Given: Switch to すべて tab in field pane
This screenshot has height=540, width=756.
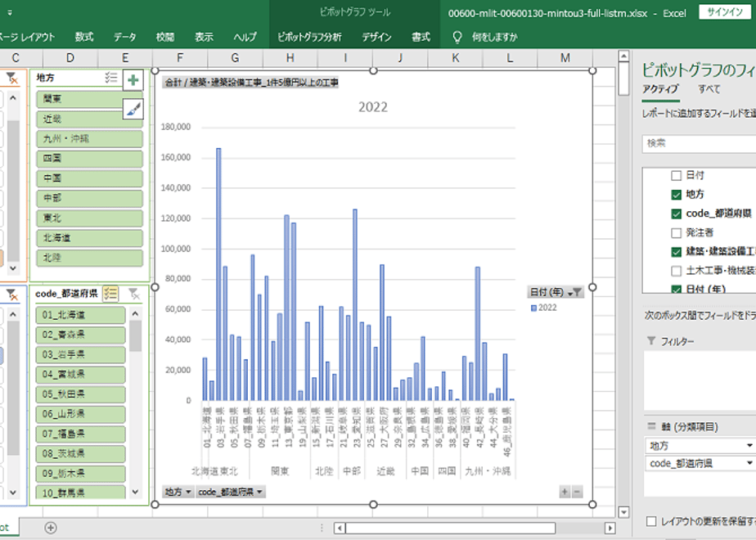Looking at the screenshot, I should 709,89.
